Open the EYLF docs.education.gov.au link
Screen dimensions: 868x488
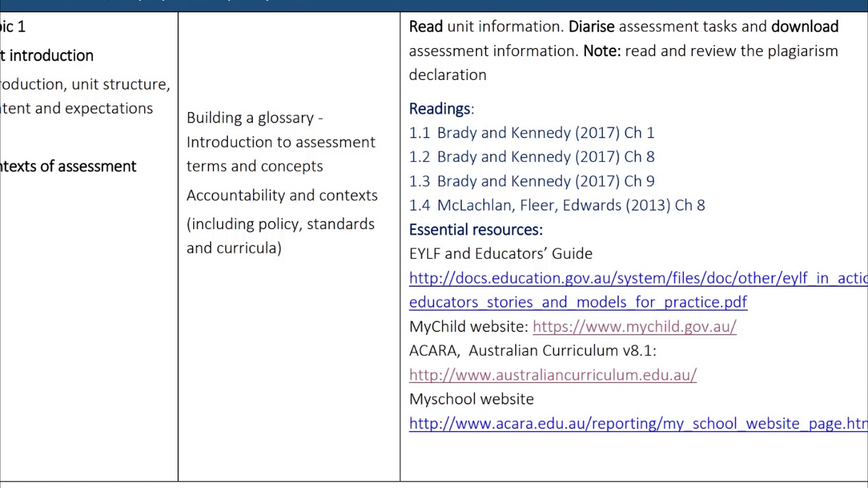(638, 278)
